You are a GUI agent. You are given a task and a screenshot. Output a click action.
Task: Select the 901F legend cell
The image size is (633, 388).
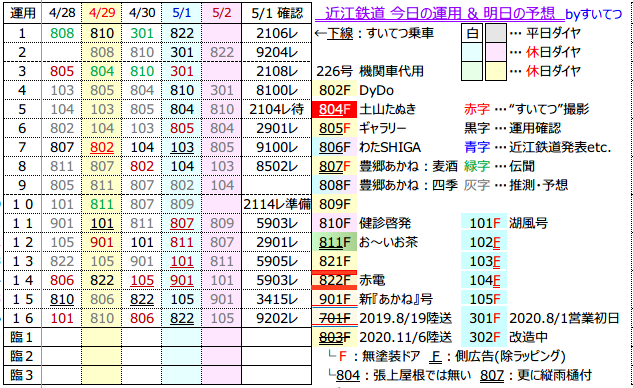(334, 299)
